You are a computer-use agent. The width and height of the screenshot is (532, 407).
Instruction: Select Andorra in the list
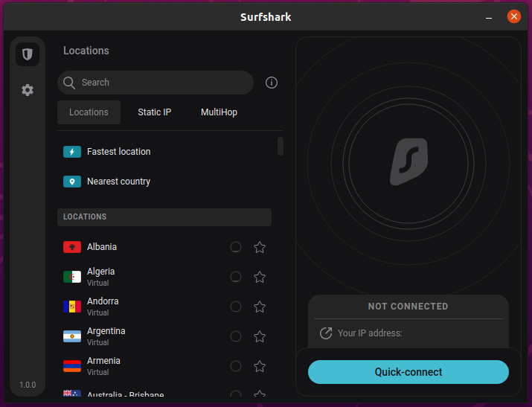(x=164, y=307)
